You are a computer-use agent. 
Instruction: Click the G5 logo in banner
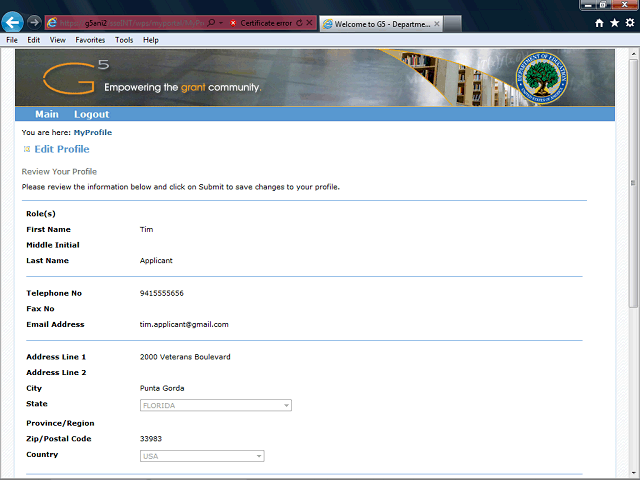pos(76,76)
